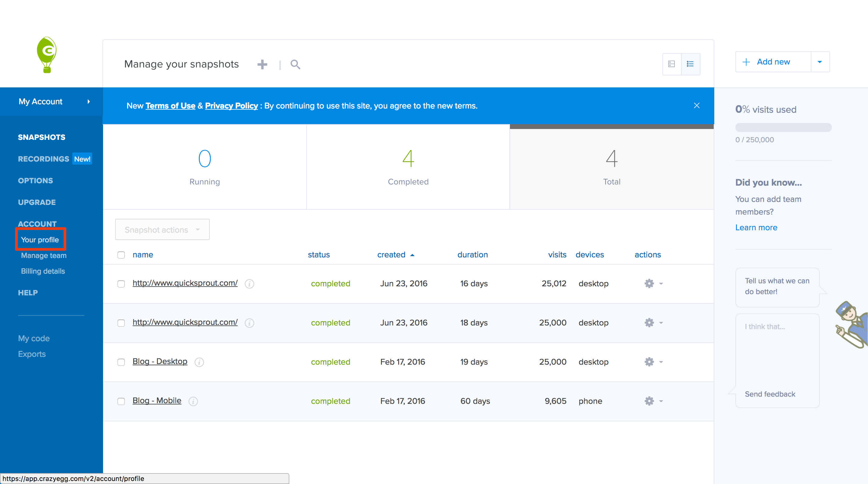
Task: Show info icon for Blog - Desktop
Action: coord(199,362)
